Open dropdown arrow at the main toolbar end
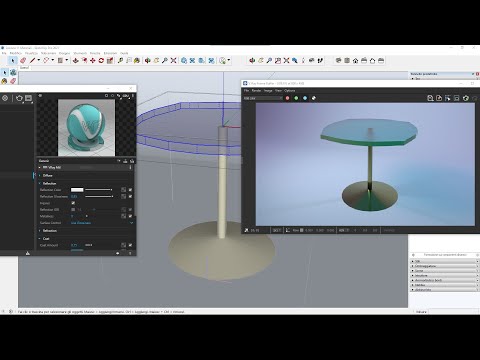The width and height of the screenshot is (480, 360). pyautogui.click(x=229, y=60)
